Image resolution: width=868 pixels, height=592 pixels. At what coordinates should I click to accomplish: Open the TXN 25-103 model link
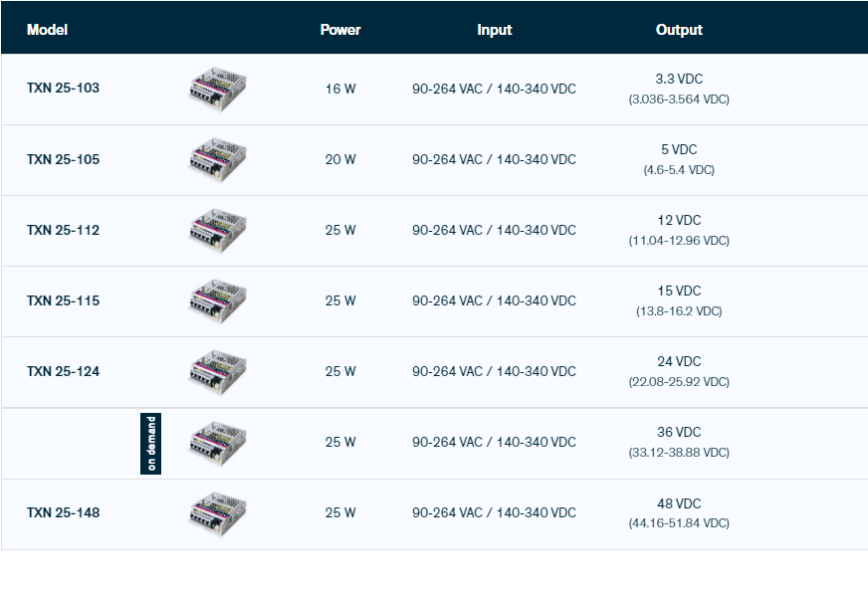[63, 88]
